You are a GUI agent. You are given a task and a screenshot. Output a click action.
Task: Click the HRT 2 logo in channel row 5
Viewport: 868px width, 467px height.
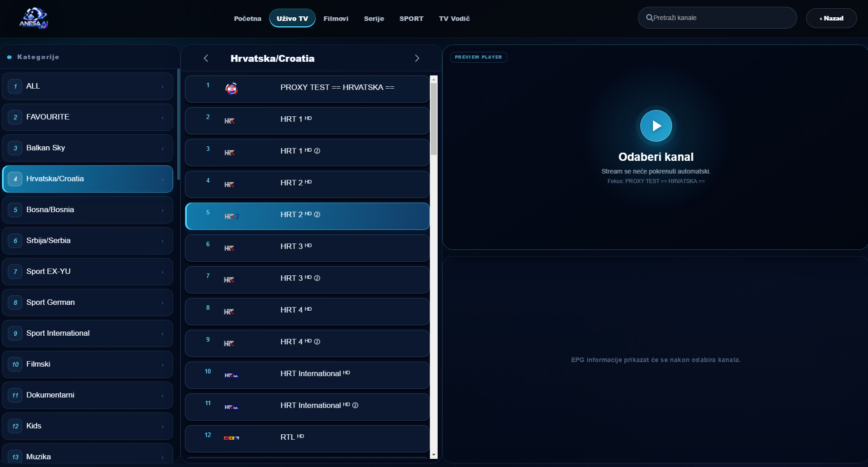click(232, 216)
